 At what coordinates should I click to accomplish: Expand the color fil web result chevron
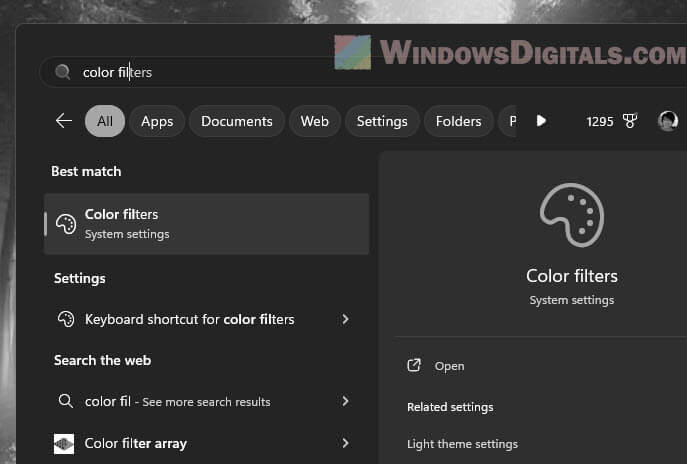[x=345, y=401]
